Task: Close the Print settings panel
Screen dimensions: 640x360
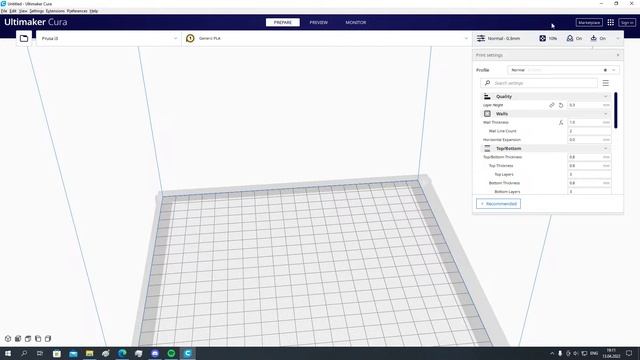Action: (618, 55)
